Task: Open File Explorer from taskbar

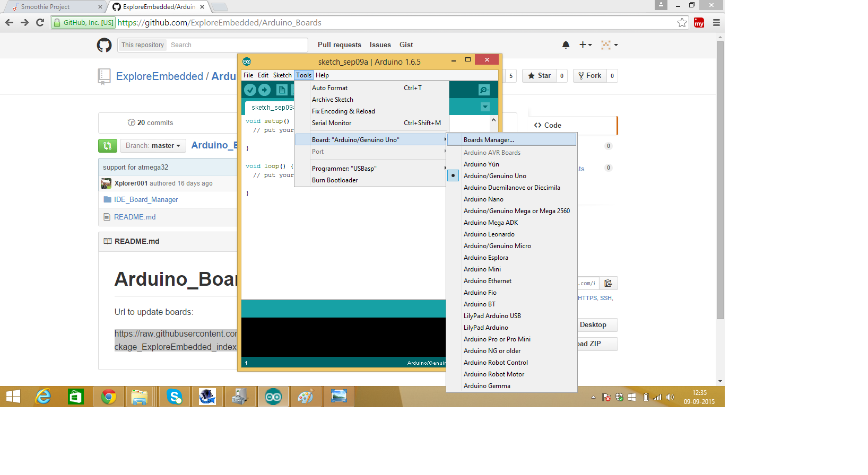Action: pos(140,397)
